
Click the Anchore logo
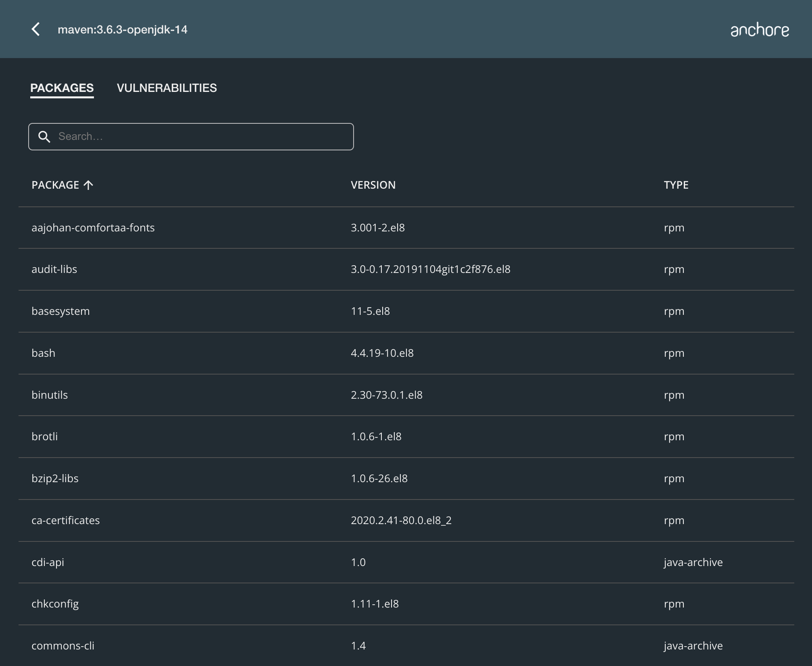tap(760, 29)
